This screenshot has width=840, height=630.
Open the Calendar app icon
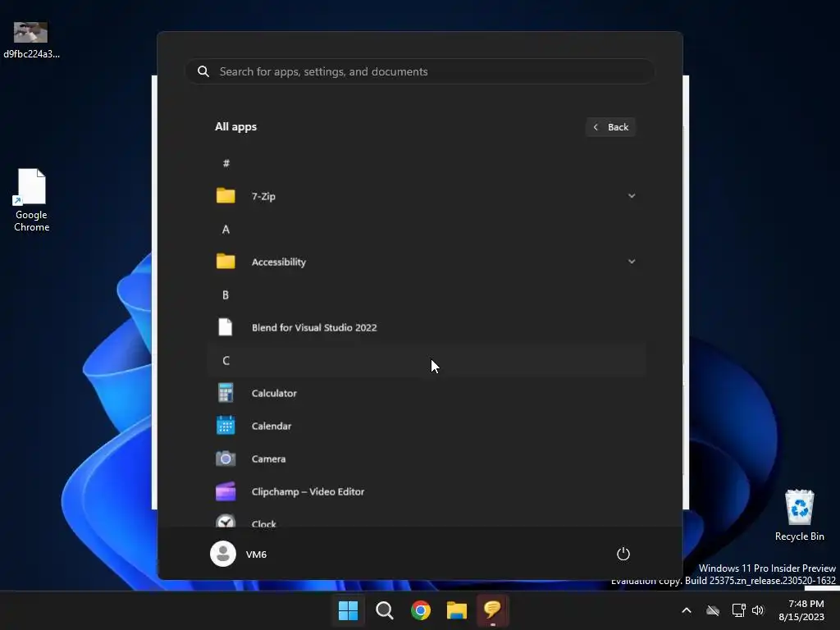[226, 426]
